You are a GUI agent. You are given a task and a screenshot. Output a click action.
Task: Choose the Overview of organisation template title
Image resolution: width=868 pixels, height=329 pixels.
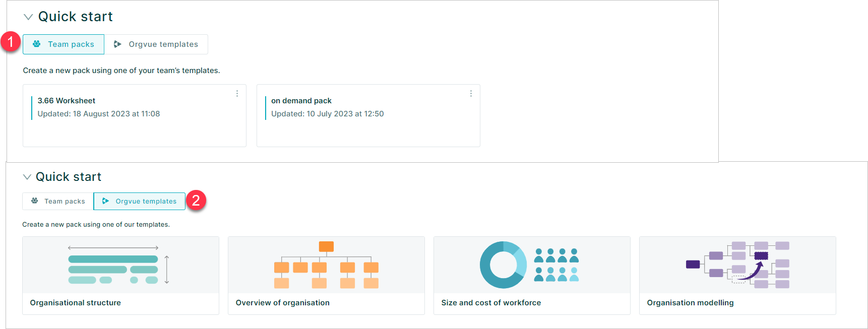pyautogui.click(x=282, y=303)
